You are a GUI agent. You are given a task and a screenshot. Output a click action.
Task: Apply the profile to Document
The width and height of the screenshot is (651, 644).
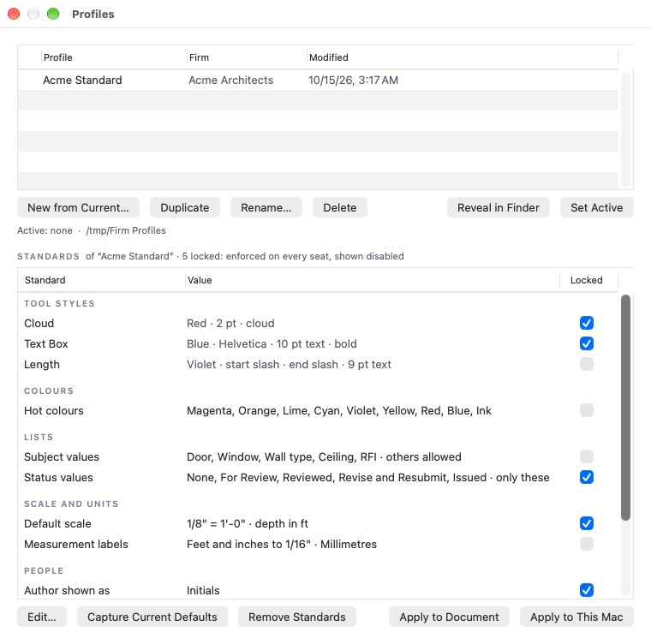click(449, 617)
